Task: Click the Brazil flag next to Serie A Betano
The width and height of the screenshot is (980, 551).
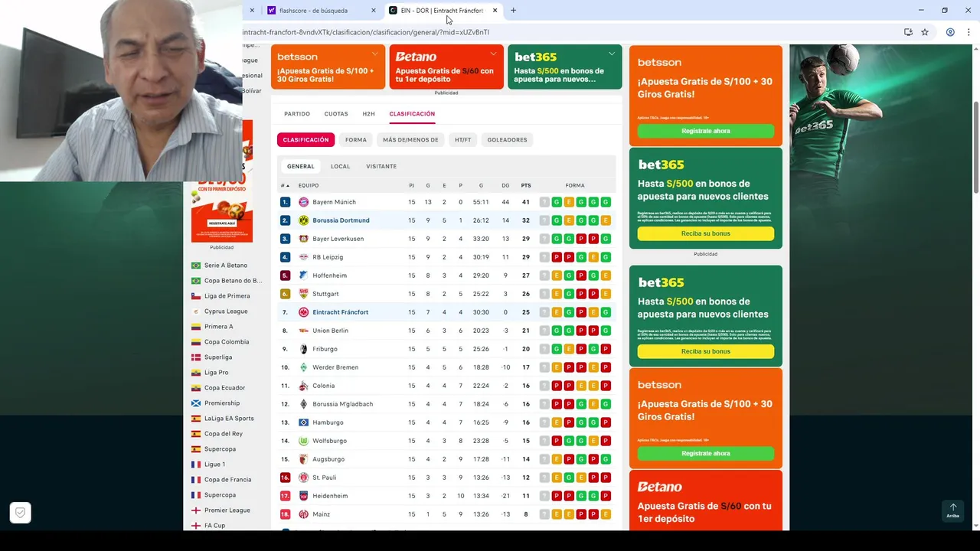Action: click(196, 266)
